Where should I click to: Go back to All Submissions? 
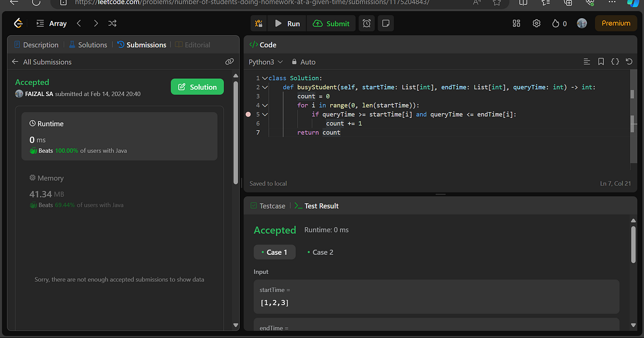tap(41, 62)
